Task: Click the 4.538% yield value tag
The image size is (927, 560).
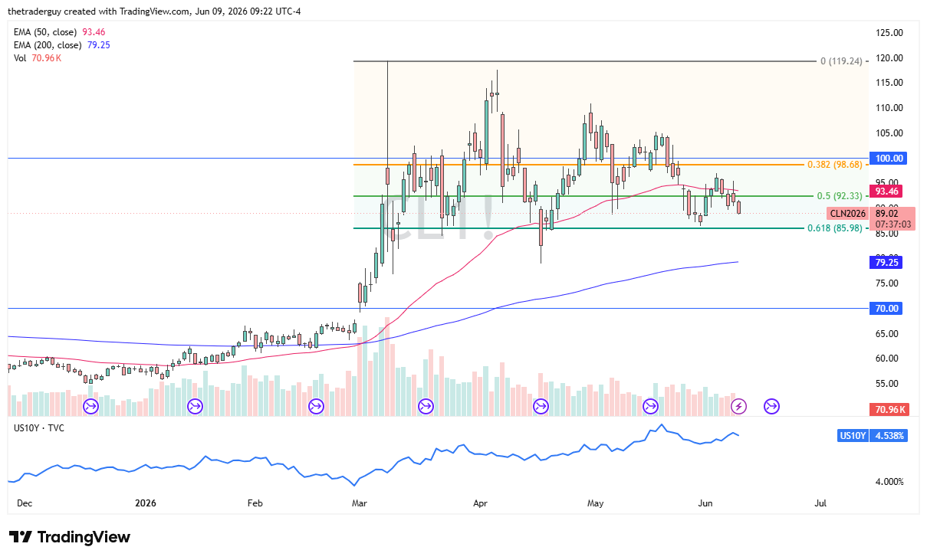Action: pos(889,435)
